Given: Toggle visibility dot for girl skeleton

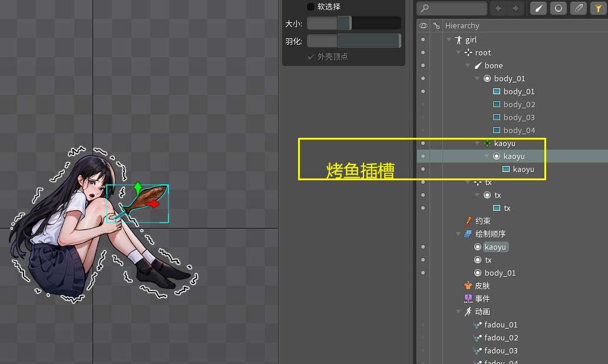Looking at the screenshot, I should pyautogui.click(x=423, y=40).
